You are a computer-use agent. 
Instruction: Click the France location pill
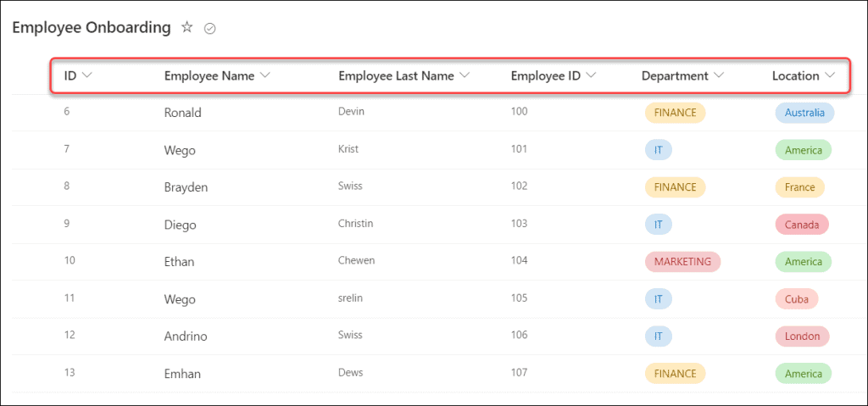click(799, 187)
